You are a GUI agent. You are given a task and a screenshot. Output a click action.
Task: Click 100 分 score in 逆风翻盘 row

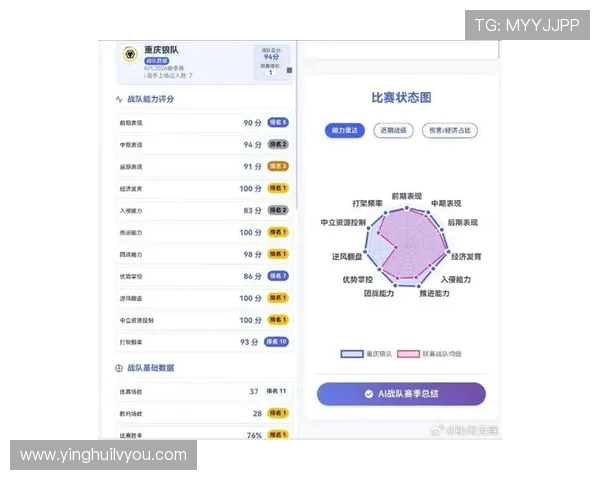(x=251, y=298)
